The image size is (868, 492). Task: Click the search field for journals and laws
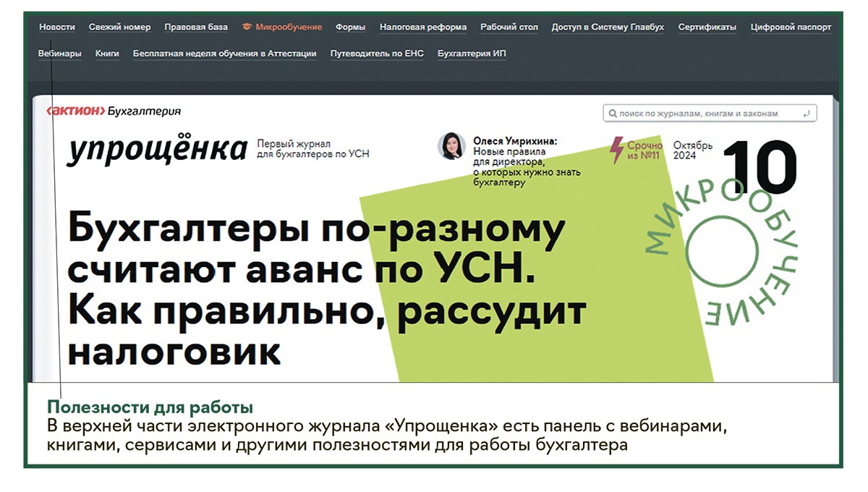[x=709, y=114]
